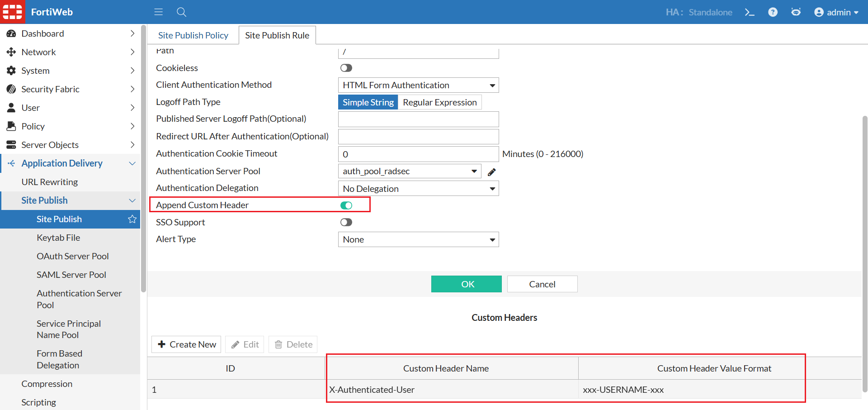This screenshot has height=410, width=868.
Task: Open the help question mark icon
Action: tap(773, 12)
